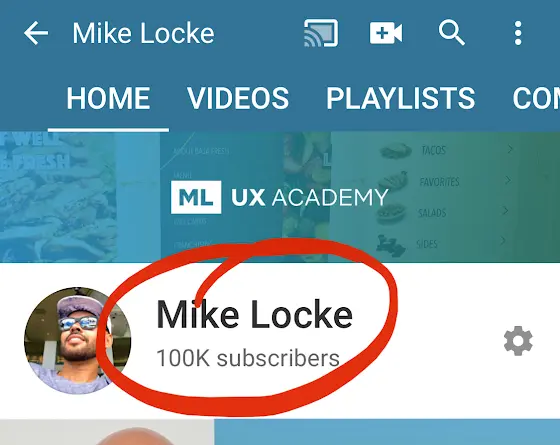Tap the Mike Locke channel name
560x445 pixels.
pos(254,314)
